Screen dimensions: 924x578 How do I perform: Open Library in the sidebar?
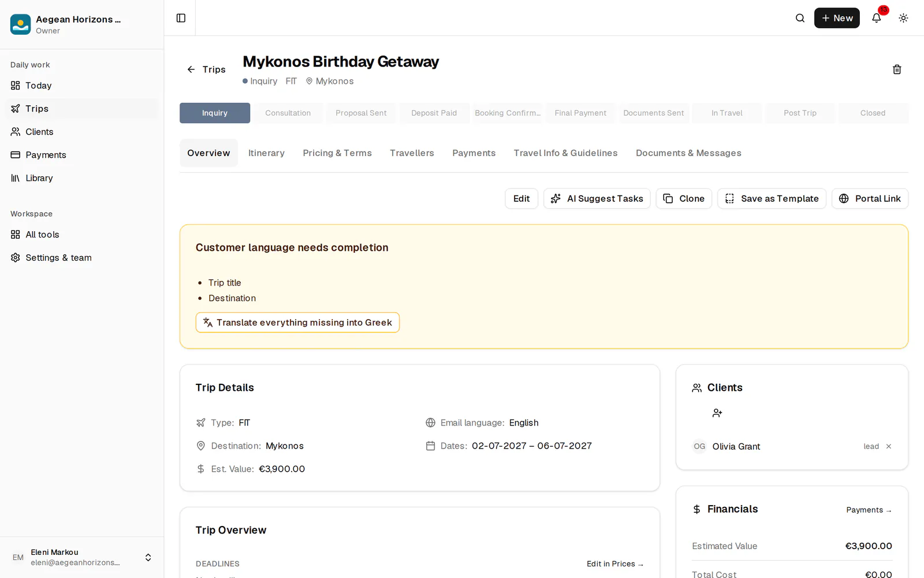coord(81,178)
